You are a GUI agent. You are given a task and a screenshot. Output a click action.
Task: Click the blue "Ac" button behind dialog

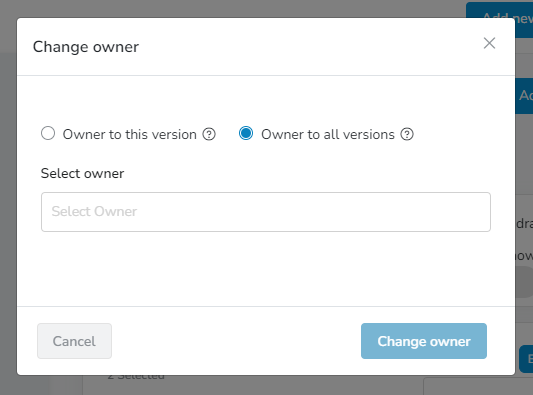point(524,96)
